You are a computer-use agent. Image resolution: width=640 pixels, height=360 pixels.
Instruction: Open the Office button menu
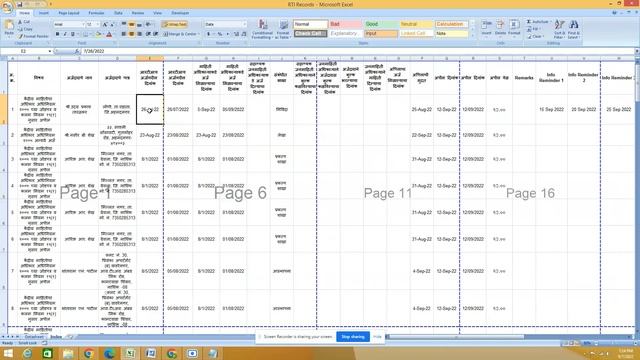[7, 7]
